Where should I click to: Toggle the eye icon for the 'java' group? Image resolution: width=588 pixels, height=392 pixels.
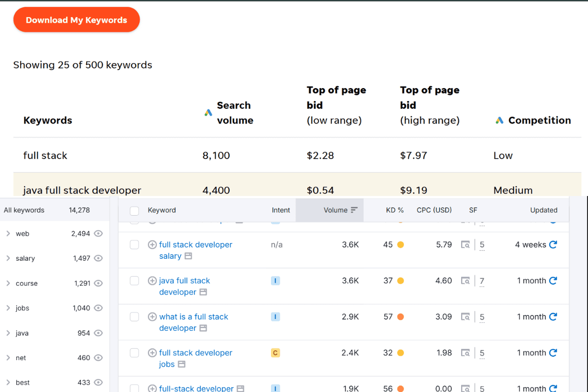tap(98, 333)
